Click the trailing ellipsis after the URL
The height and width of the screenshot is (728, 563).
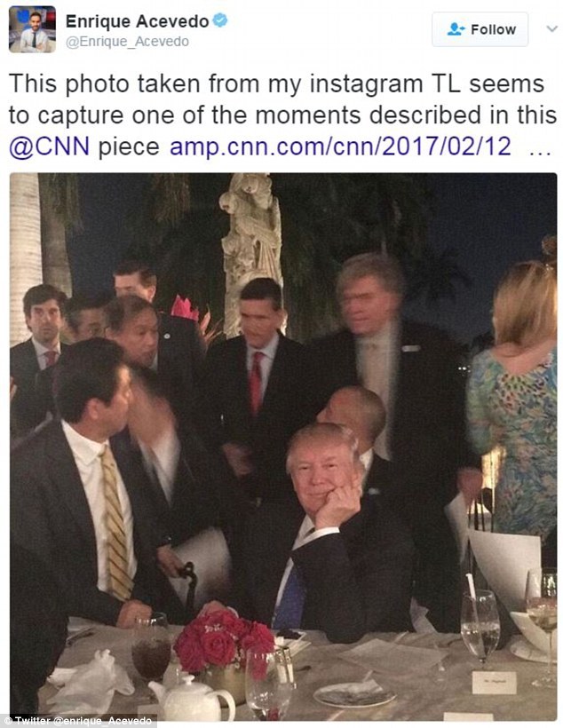pos(540,151)
